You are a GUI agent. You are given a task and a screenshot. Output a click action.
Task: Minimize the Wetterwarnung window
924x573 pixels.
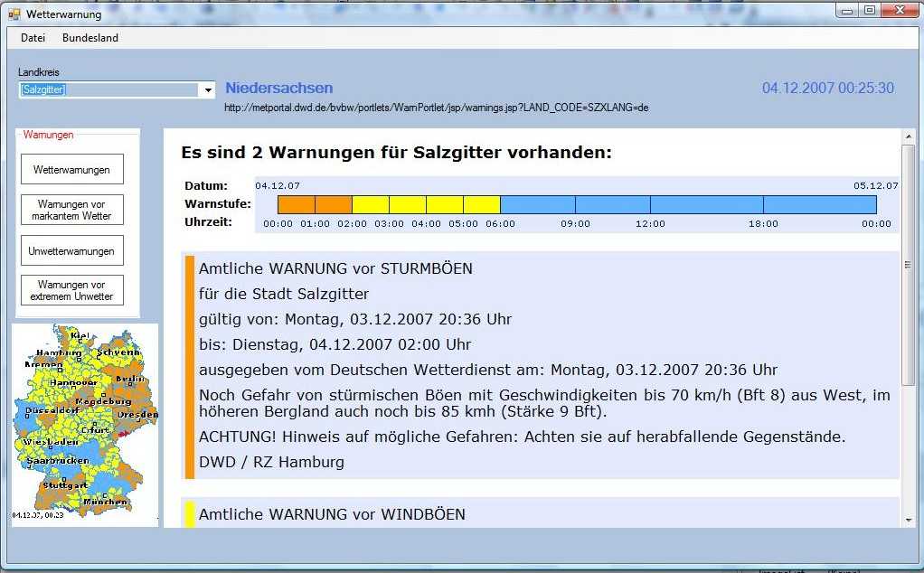pos(846,11)
